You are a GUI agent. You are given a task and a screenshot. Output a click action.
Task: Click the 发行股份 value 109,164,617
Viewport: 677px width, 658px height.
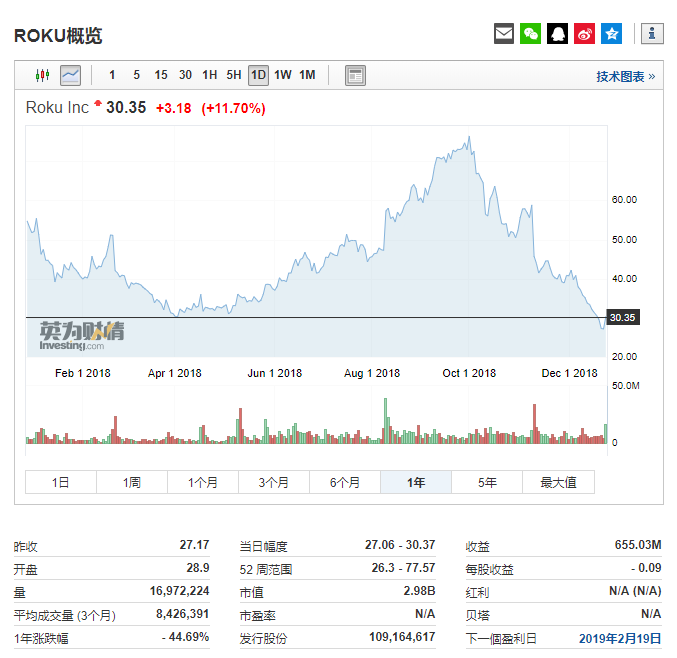click(x=402, y=637)
